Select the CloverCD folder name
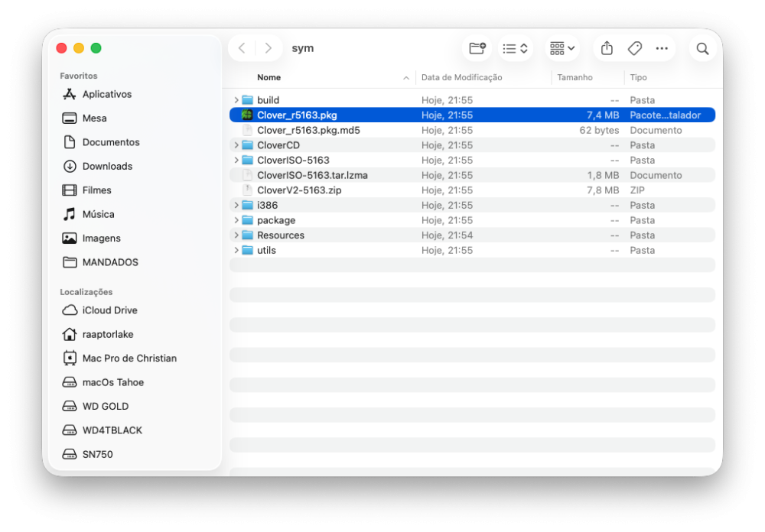Viewport: 765px width, 532px height. tap(278, 144)
